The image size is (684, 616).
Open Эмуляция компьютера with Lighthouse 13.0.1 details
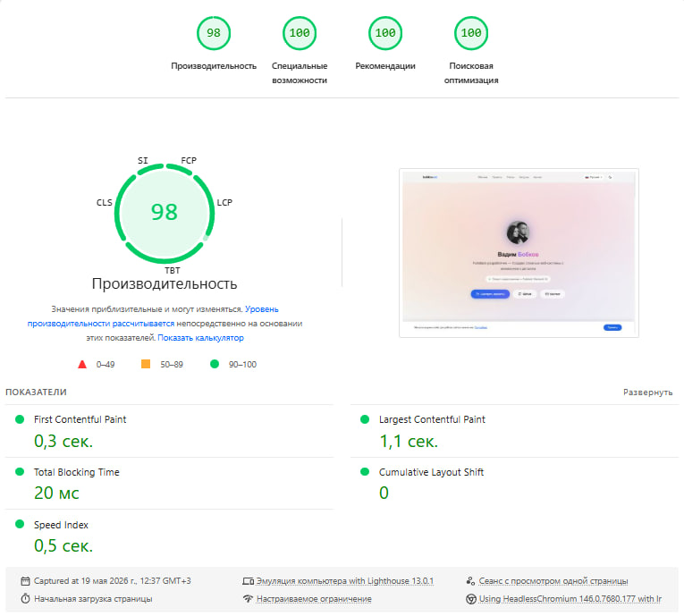(x=345, y=581)
